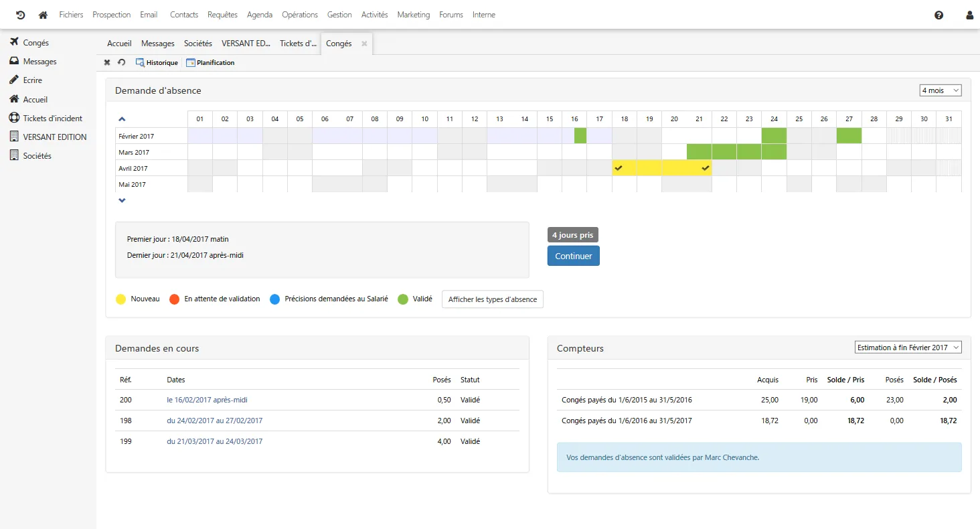
Task: Open the user profile icon
Action: [969, 15]
